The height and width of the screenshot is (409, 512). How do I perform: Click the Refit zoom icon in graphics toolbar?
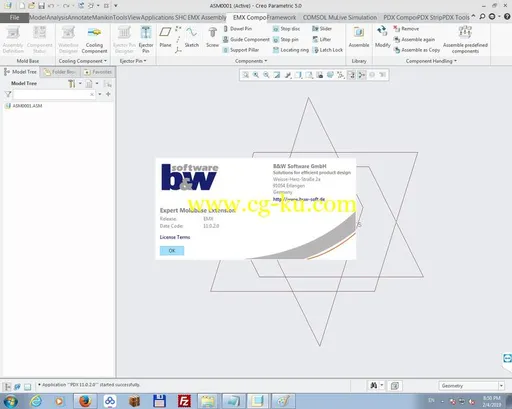pyautogui.click(x=245, y=75)
